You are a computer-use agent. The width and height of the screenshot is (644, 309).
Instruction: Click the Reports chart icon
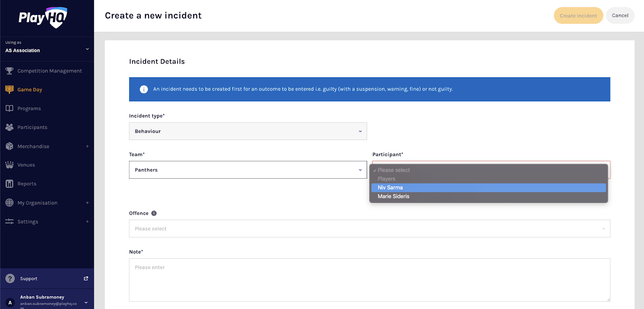[9, 184]
